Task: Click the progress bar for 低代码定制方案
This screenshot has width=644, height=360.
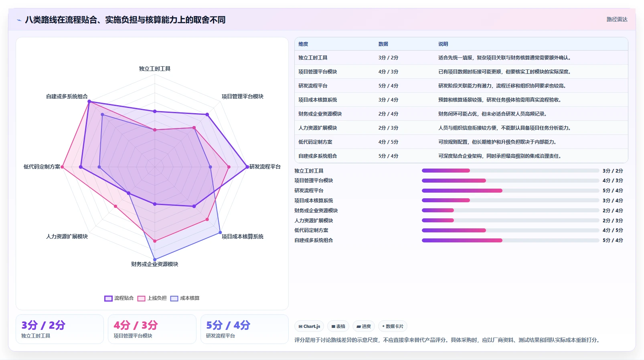Action: point(510,230)
